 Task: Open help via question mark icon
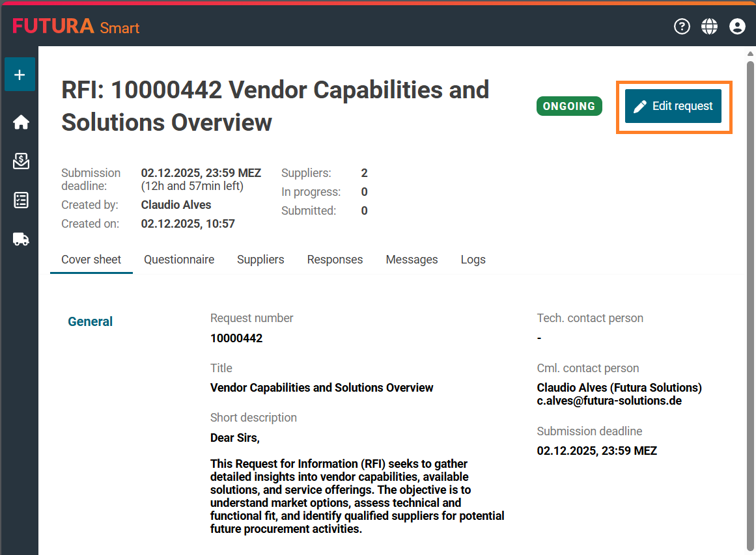pos(682,27)
